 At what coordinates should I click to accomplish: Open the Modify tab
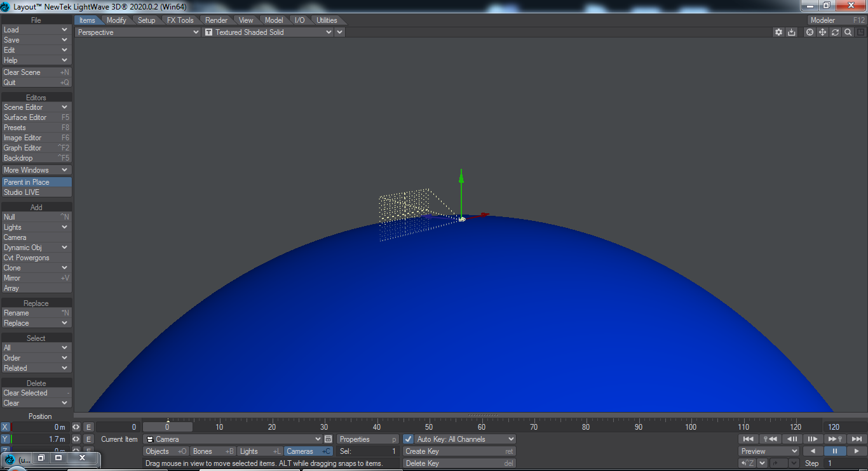tap(116, 20)
